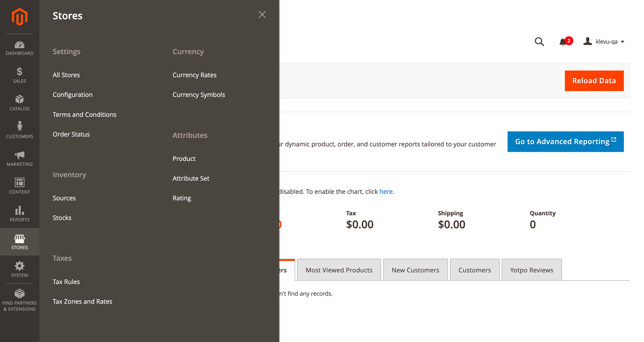
Task: Expand the klevu-qa account dropdown
Action: (604, 42)
